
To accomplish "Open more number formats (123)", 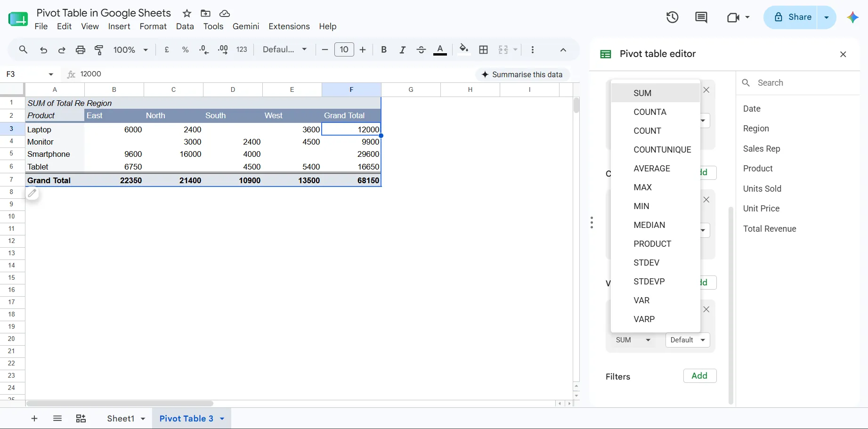I will point(242,49).
